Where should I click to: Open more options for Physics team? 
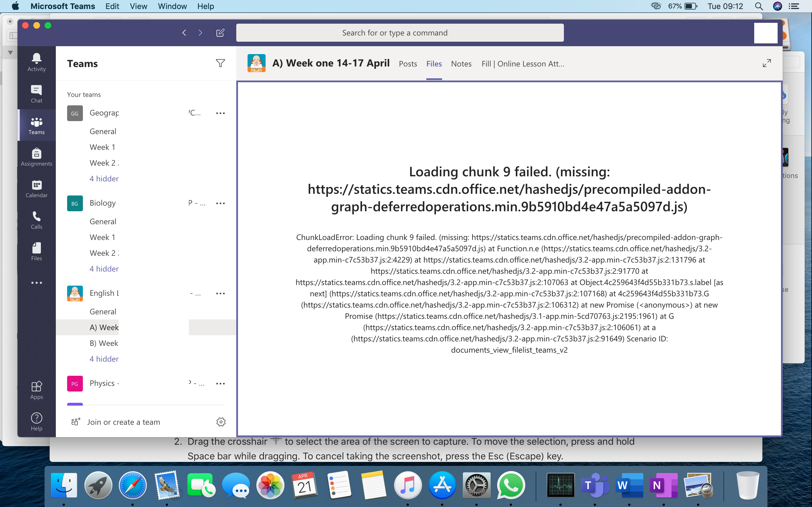(220, 384)
